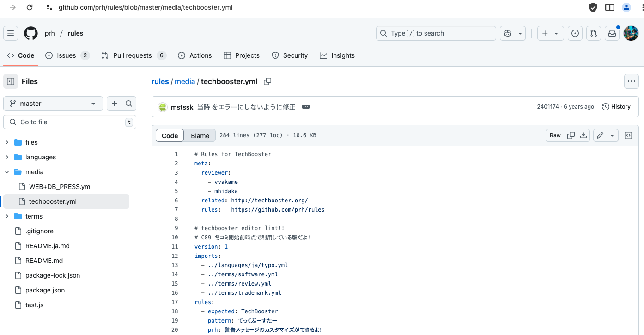The height and width of the screenshot is (335, 644).
Task: Open the Code tab
Action: [x=21, y=55]
